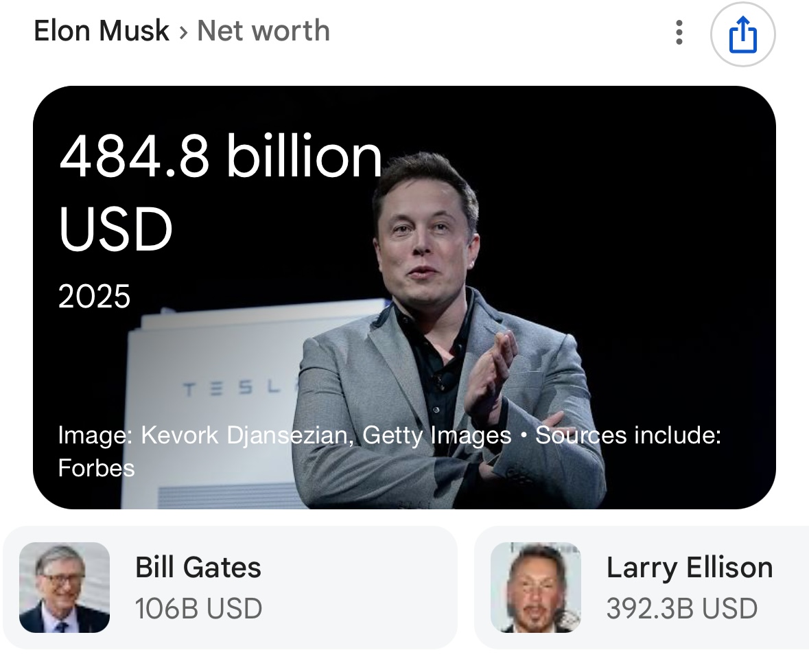
Task: Open the Bill Gates name link
Action: click(x=198, y=568)
